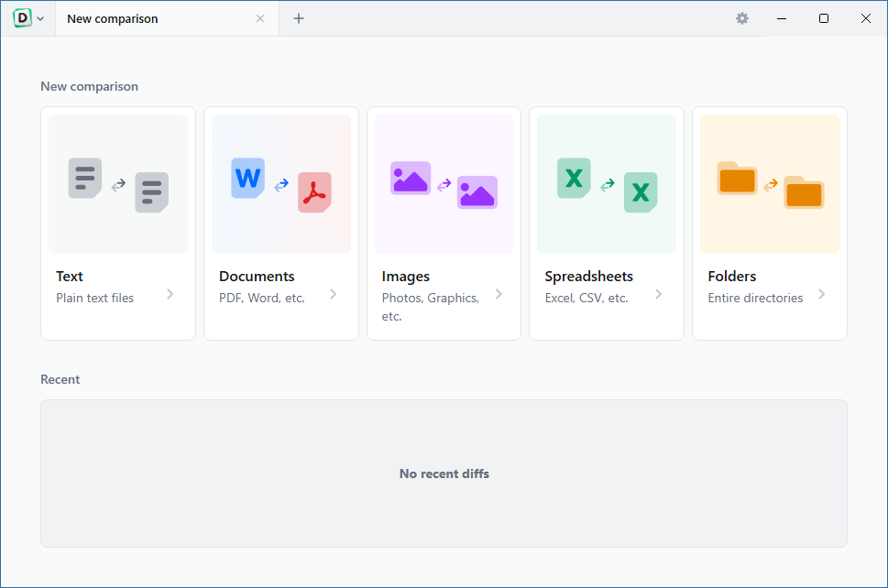This screenshot has width=888, height=588.
Task: Expand the Folders card chevron arrow
Action: click(x=822, y=294)
